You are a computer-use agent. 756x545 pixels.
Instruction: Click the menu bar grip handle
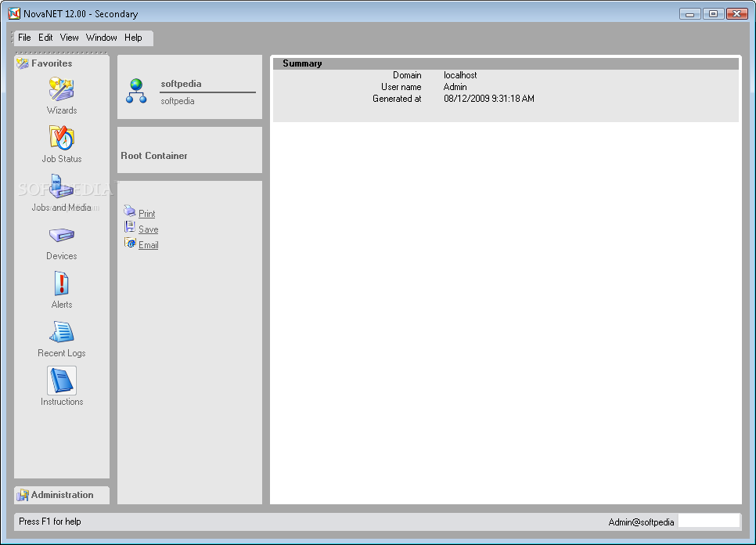pyautogui.click(x=12, y=38)
